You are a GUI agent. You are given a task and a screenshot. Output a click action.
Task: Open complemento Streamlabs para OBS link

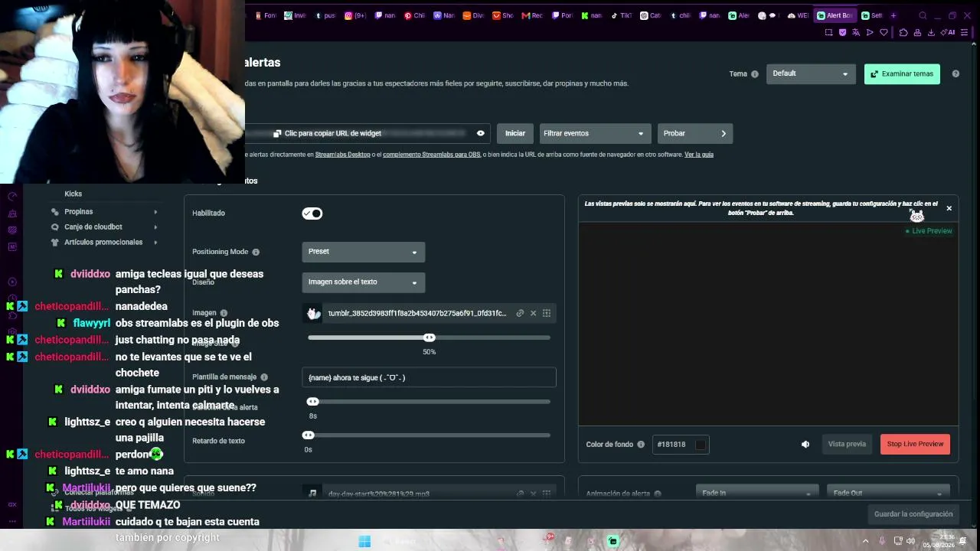(x=432, y=155)
